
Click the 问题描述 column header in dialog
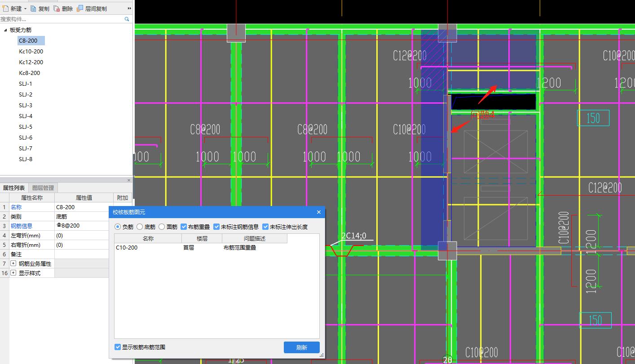click(255, 239)
